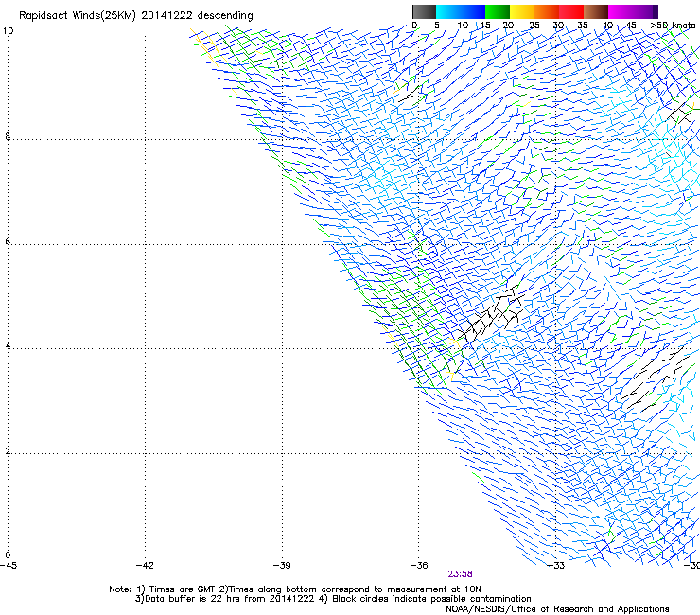This screenshot has width=700, height=615.
Task: Click the legend tick label '35'
Action: [x=583, y=26]
